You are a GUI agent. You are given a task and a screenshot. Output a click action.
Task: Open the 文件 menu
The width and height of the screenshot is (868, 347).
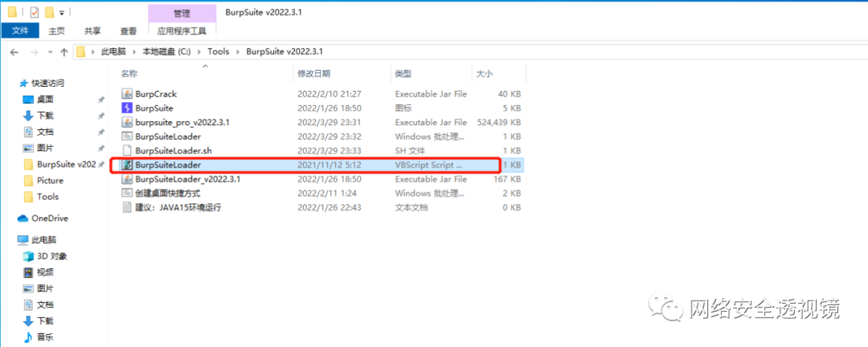tap(20, 31)
